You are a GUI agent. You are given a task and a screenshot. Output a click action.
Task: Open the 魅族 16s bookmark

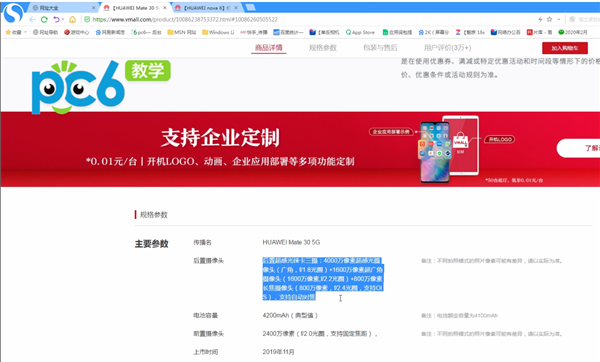coord(470,32)
